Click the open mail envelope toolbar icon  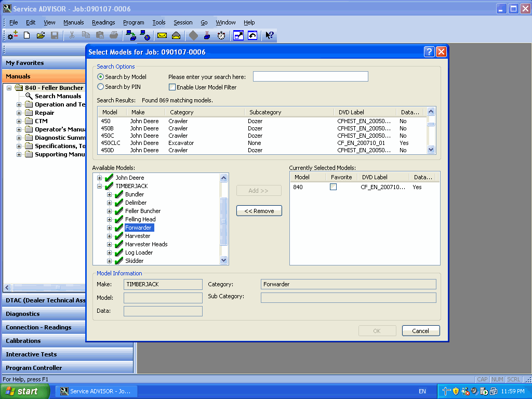tap(176, 35)
